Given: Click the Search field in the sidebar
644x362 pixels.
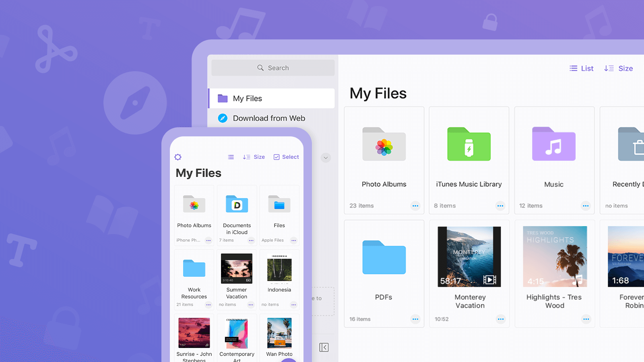Looking at the screenshot, I should coord(273,68).
